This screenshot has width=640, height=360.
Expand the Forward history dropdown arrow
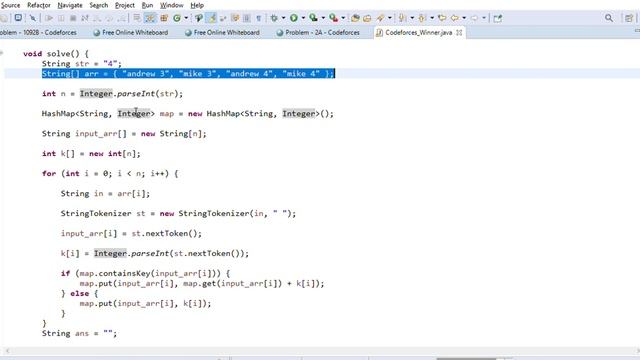[484, 18]
